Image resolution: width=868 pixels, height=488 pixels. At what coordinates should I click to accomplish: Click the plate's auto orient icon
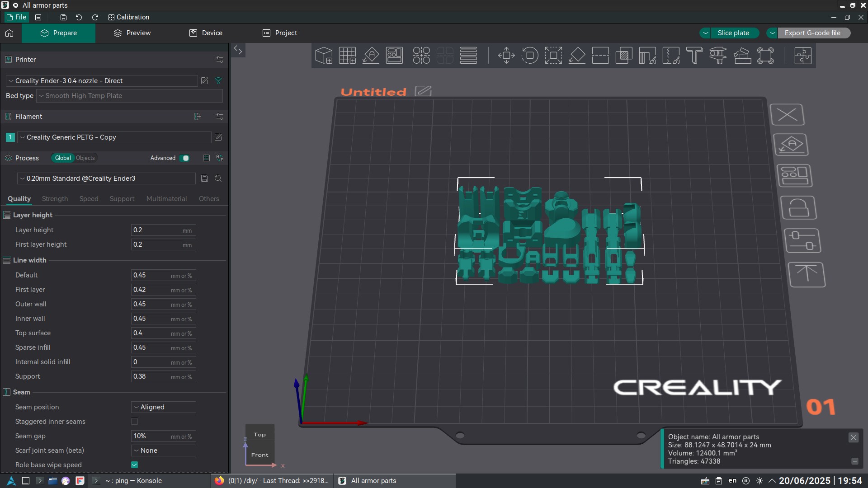(x=791, y=145)
